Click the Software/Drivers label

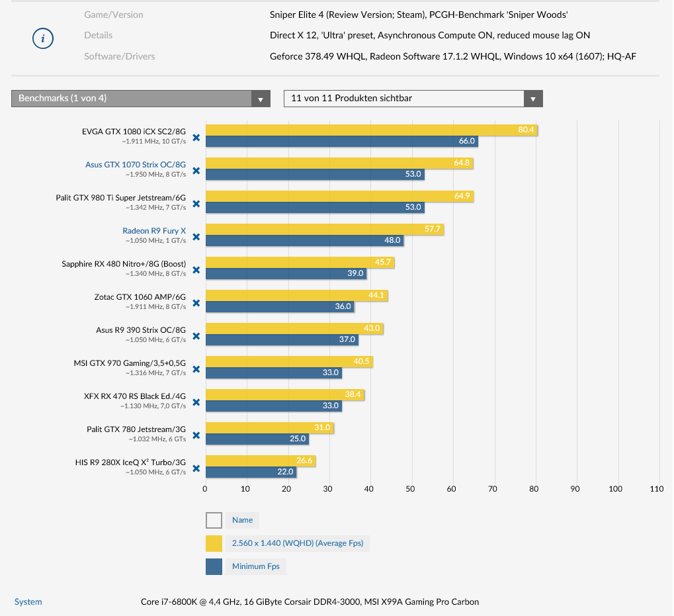click(120, 56)
